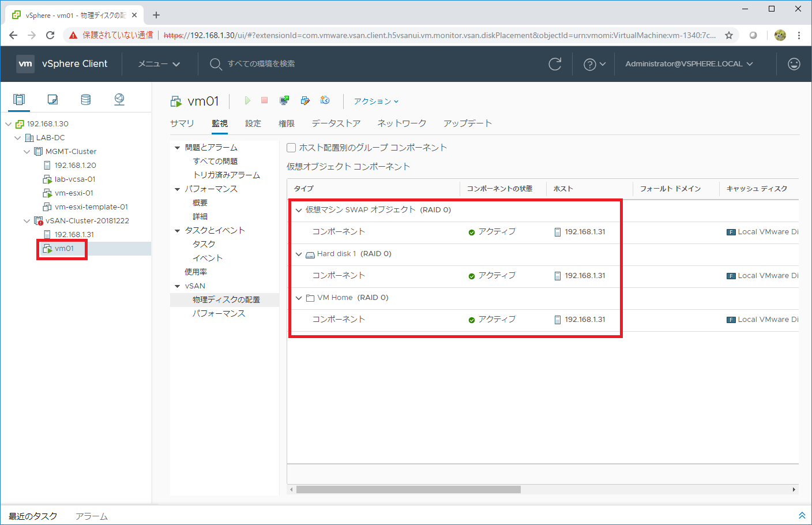Collapse the Hard disk 1 row
Image resolution: width=812 pixels, height=525 pixels.
299,254
